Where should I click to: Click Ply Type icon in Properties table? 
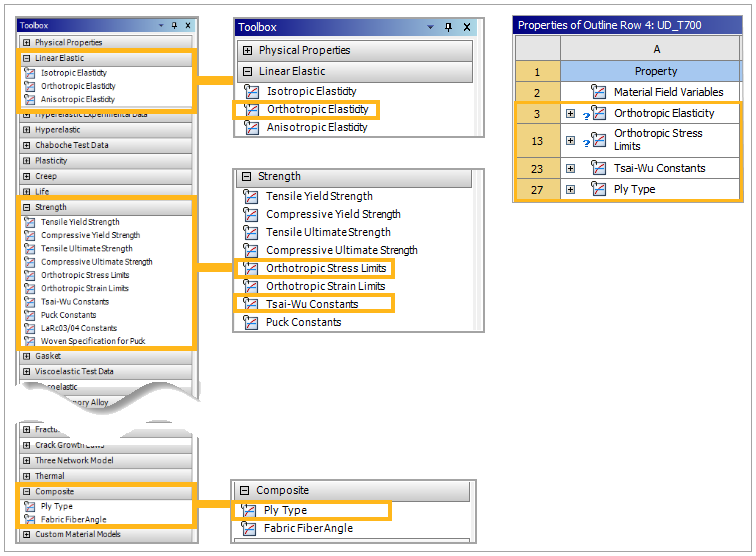pos(599,189)
